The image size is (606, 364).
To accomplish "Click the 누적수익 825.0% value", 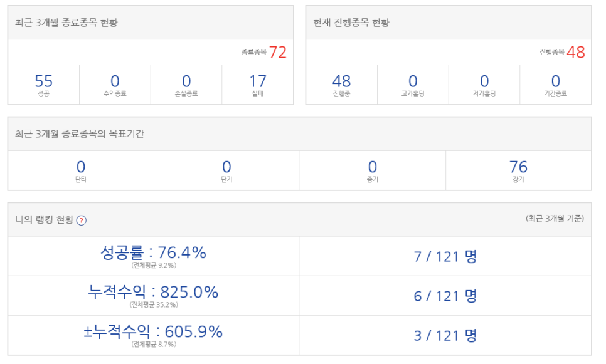I will pyautogui.click(x=154, y=293).
